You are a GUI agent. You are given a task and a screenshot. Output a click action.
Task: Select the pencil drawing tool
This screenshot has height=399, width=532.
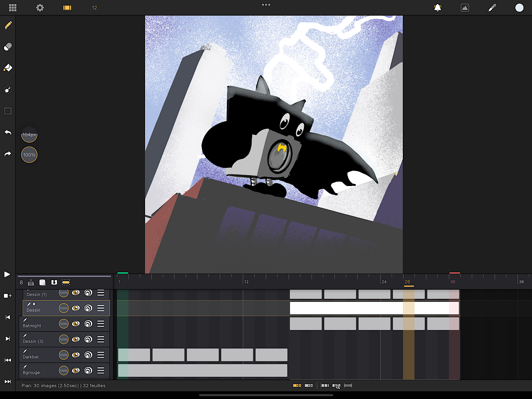pyautogui.click(x=8, y=25)
